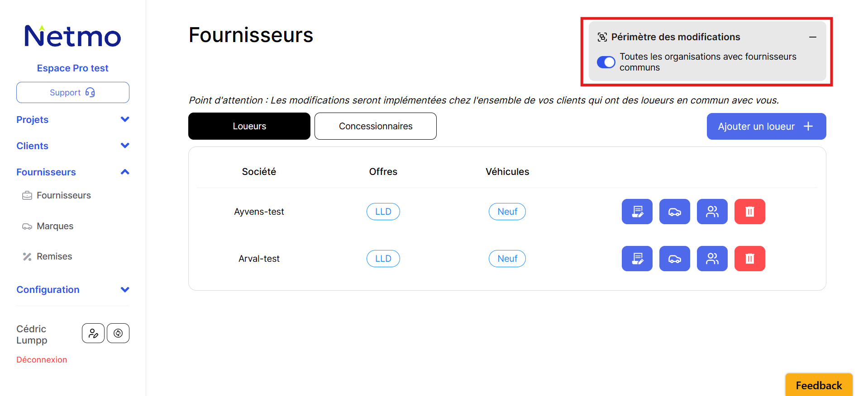Delete the Arval-test supplier with the trash button
Screen dimensions: 868x396
(749, 258)
